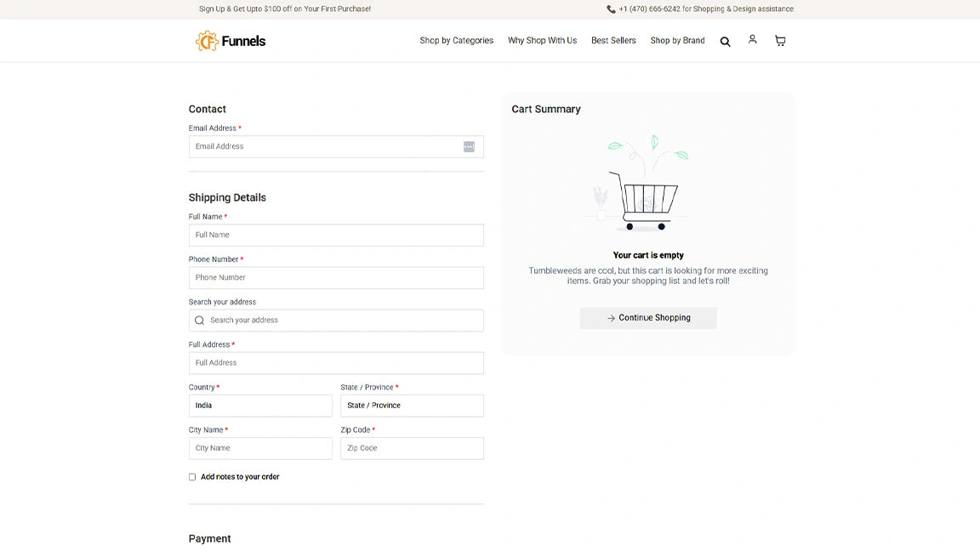This screenshot has height=551, width=980.
Task: Click the Sign Up promo banner text
Action: coord(284,9)
